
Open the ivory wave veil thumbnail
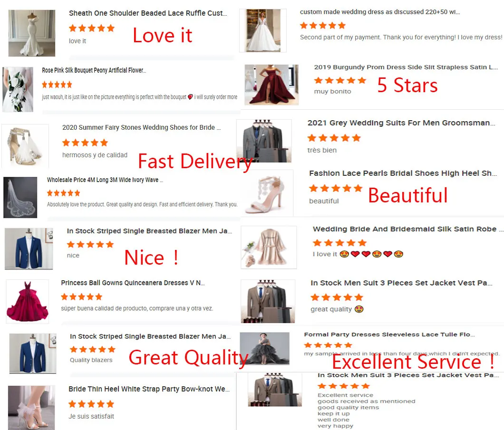pos(20,198)
